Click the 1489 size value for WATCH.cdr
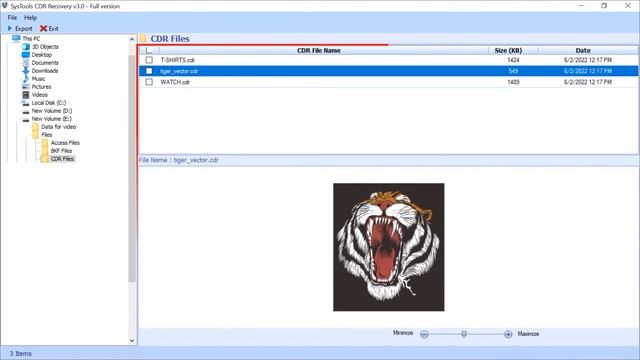640x360 pixels. click(x=513, y=82)
